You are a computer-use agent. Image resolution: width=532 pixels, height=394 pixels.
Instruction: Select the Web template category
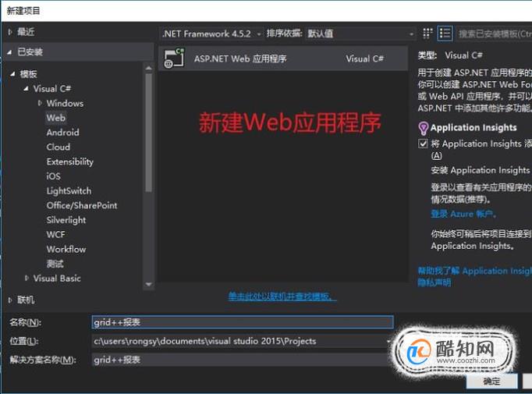coord(55,118)
